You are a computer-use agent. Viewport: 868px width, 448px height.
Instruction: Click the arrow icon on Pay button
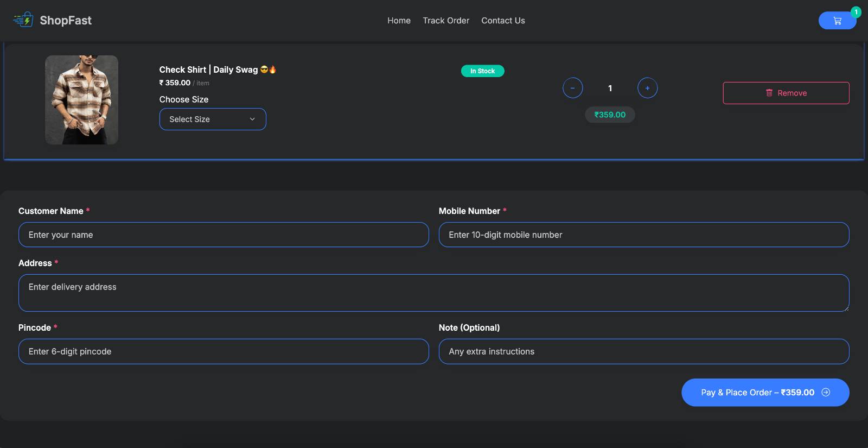point(826,392)
